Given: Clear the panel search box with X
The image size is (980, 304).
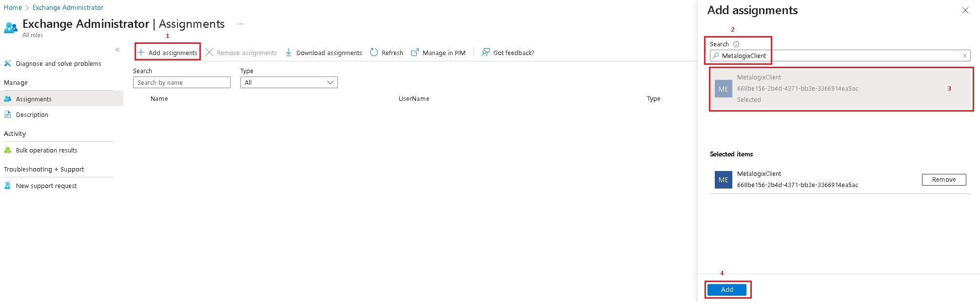Looking at the screenshot, I should click(x=964, y=56).
